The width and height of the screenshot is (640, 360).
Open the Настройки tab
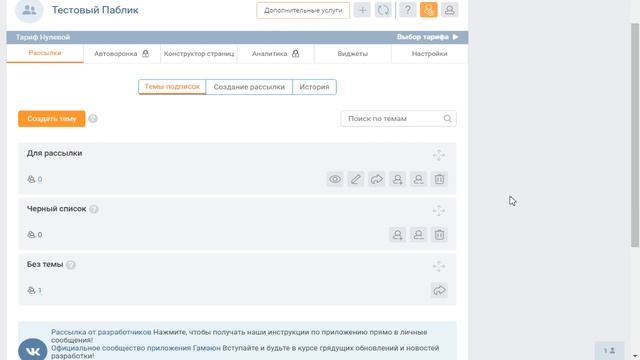click(429, 53)
